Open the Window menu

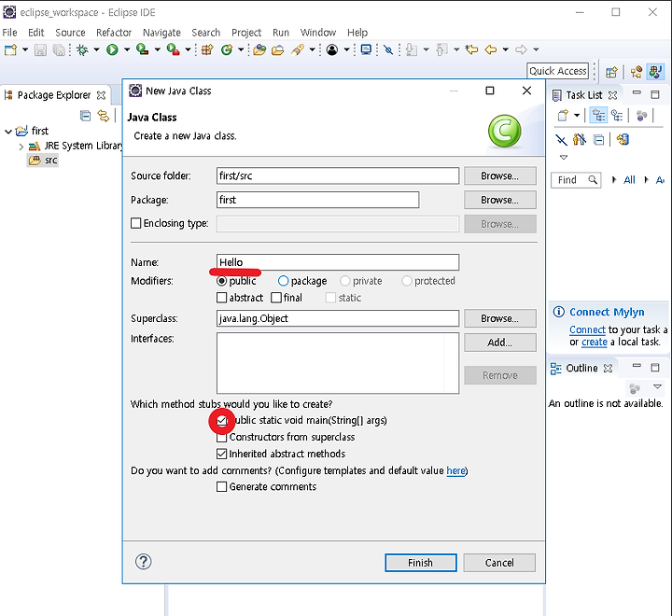318,33
